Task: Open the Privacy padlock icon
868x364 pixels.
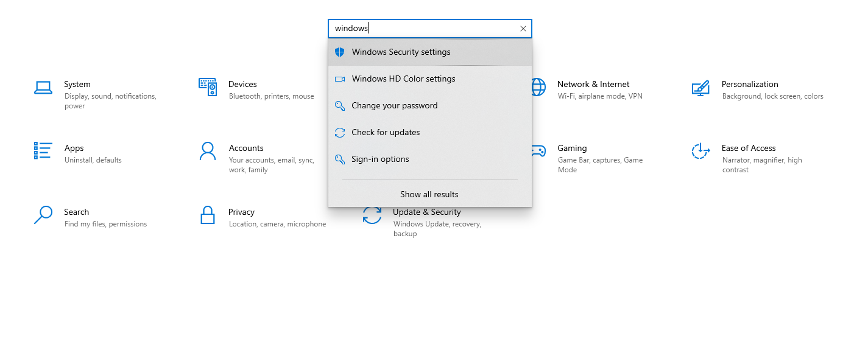Action: click(208, 215)
